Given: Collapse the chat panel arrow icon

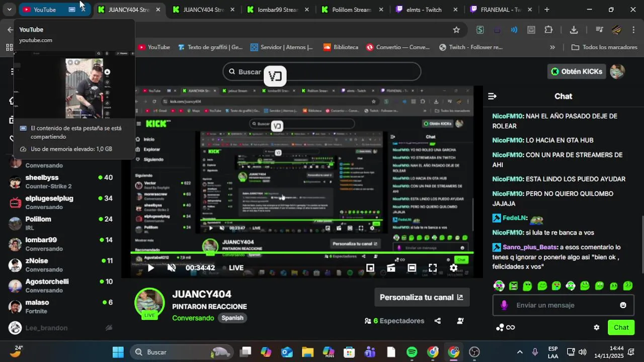Looking at the screenshot, I should [493, 96].
